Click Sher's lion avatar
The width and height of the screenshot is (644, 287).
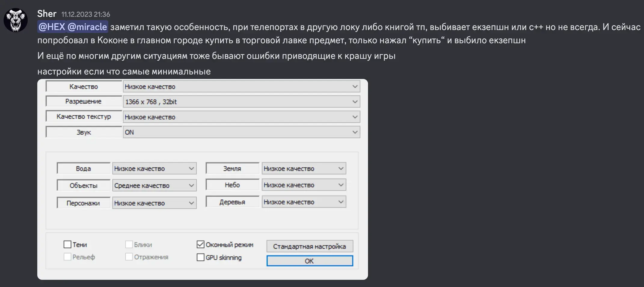click(x=16, y=20)
